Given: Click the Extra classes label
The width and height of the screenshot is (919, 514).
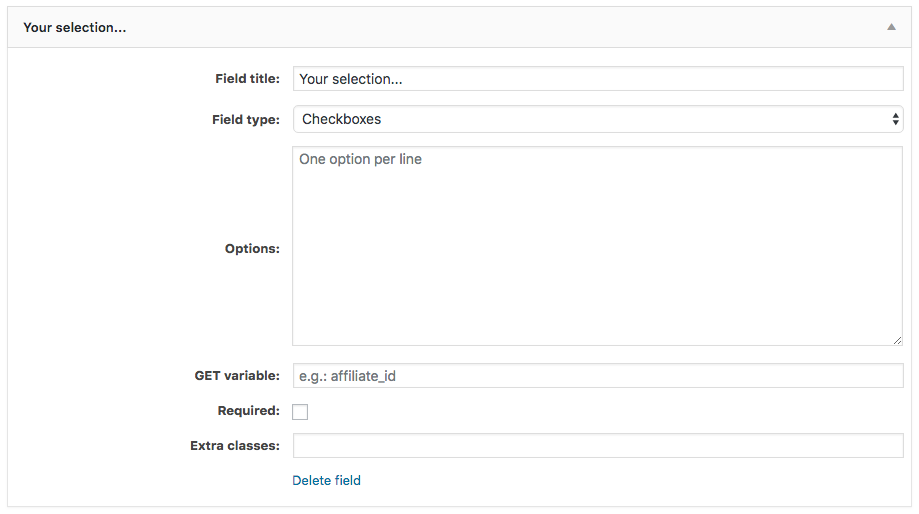Looking at the screenshot, I should [234, 445].
